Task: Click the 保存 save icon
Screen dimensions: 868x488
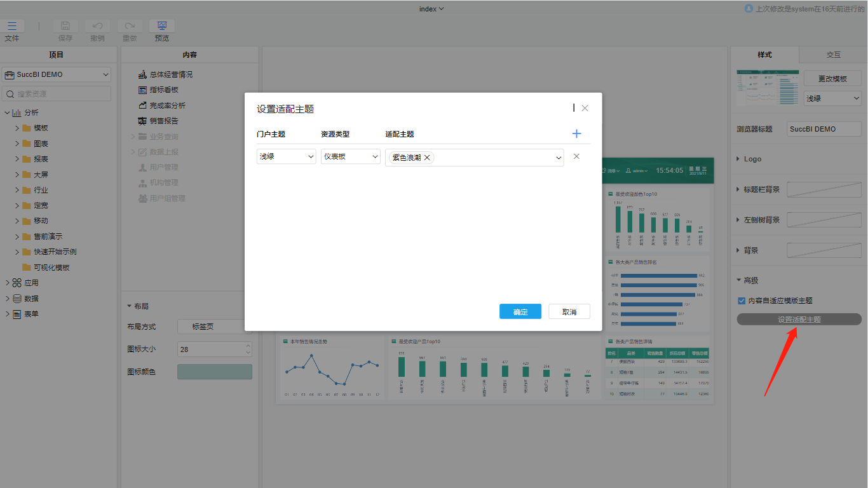Action: coord(65,26)
